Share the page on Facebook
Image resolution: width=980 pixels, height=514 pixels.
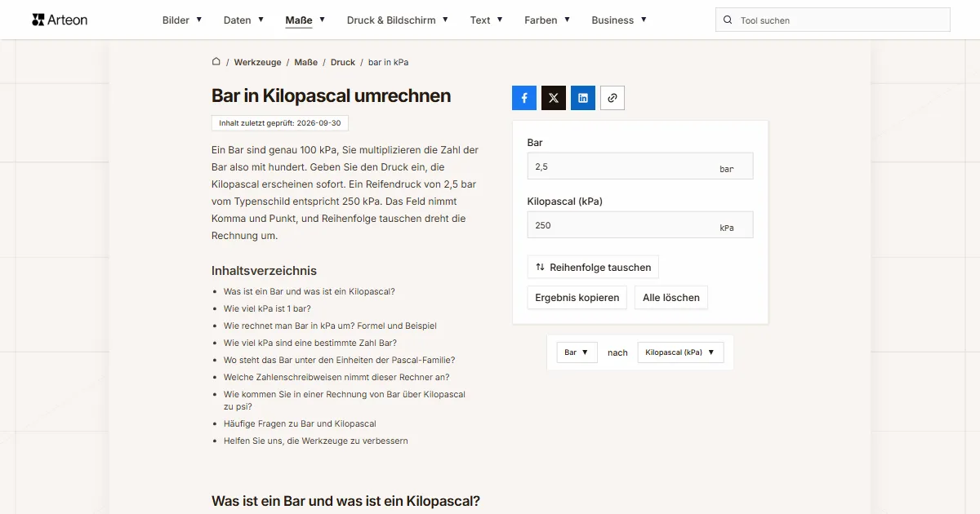pos(524,98)
